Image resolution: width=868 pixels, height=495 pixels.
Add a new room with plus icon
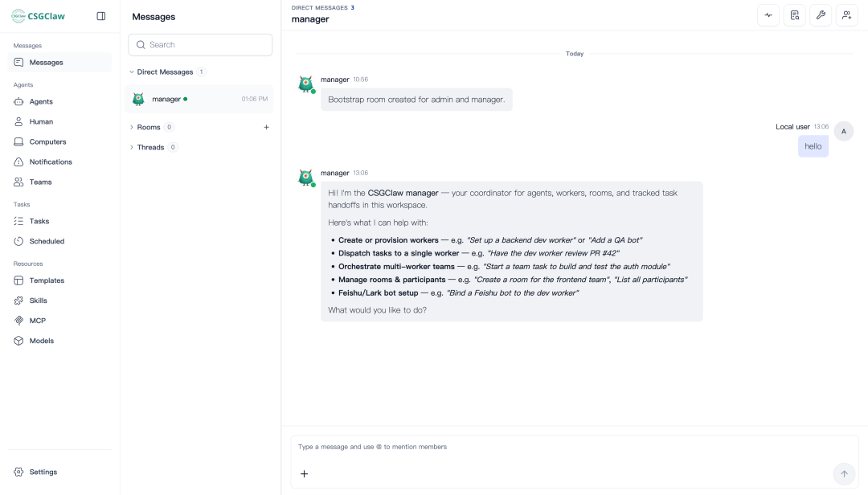click(x=266, y=127)
